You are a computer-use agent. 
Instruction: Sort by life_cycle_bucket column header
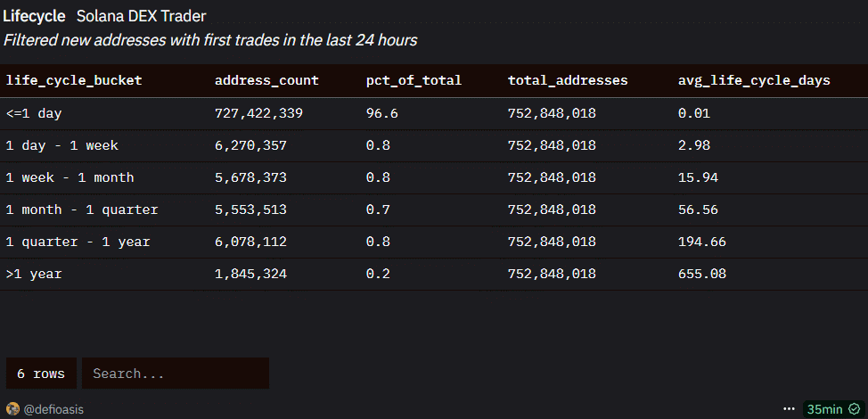[74, 80]
